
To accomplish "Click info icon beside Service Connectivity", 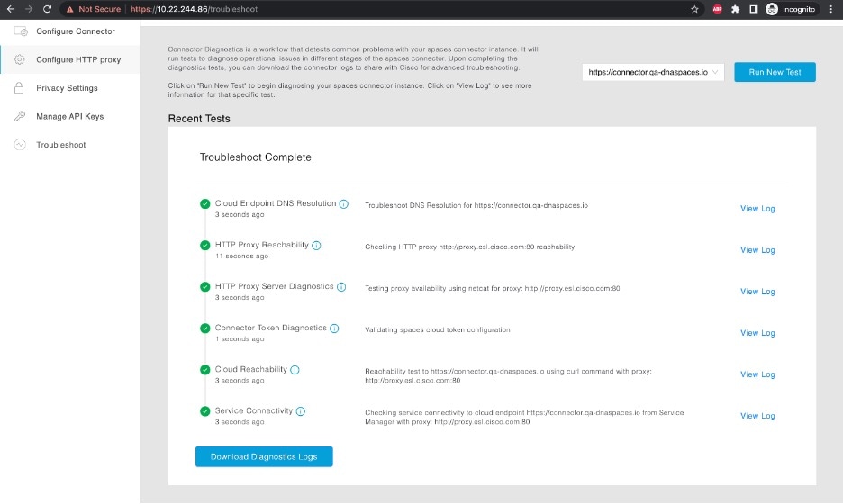I will tap(301, 411).
